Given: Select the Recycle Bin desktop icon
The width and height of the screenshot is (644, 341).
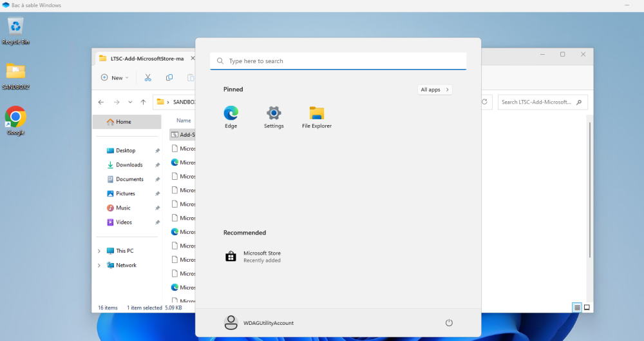Looking at the screenshot, I should click(x=15, y=28).
